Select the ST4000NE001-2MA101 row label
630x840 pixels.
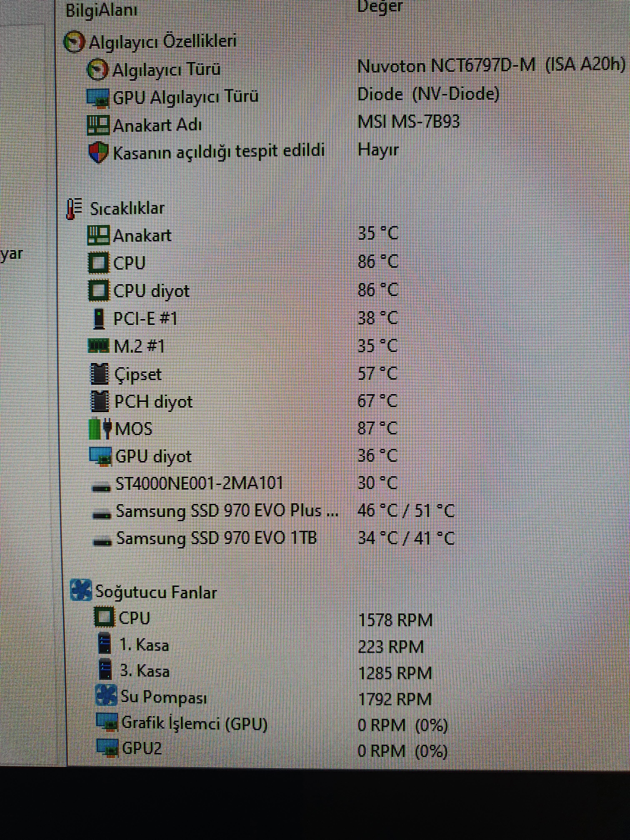pyautogui.click(x=199, y=483)
